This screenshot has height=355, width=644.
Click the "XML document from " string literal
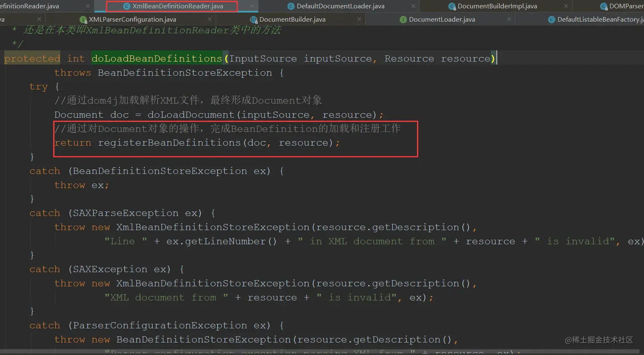click(166, 297)
